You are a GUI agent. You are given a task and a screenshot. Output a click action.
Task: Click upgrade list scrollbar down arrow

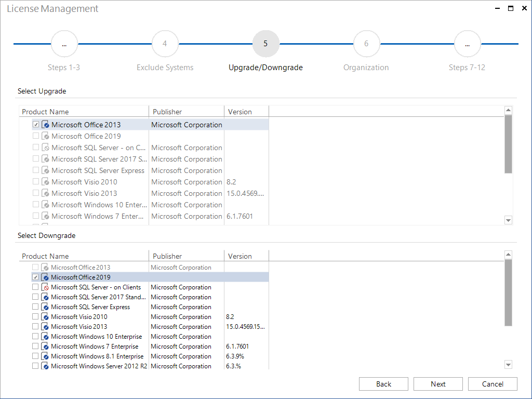[x=508, y=220]
